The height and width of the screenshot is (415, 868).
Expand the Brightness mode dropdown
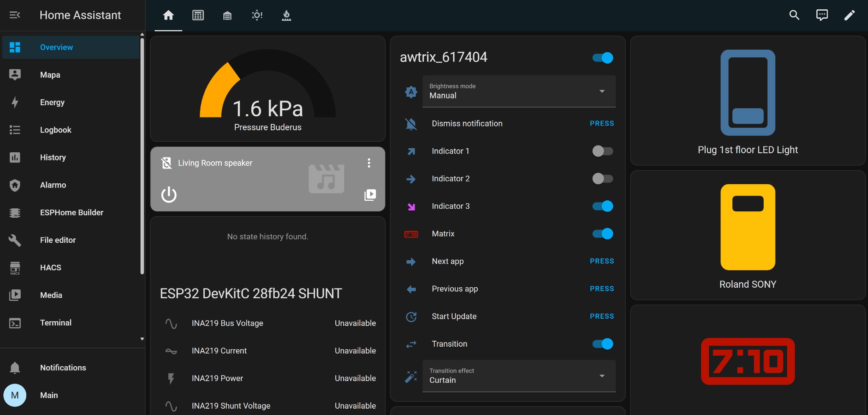pos(519,91)
